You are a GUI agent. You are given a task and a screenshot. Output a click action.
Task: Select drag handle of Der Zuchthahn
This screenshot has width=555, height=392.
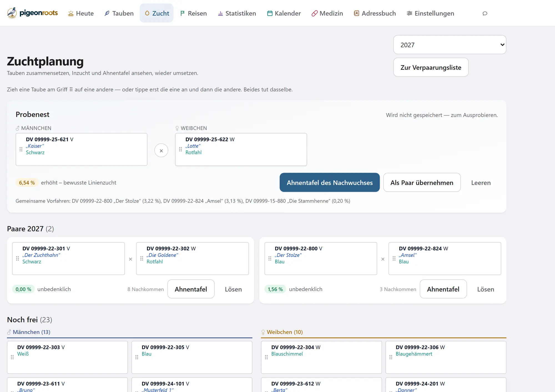[17, 259]
